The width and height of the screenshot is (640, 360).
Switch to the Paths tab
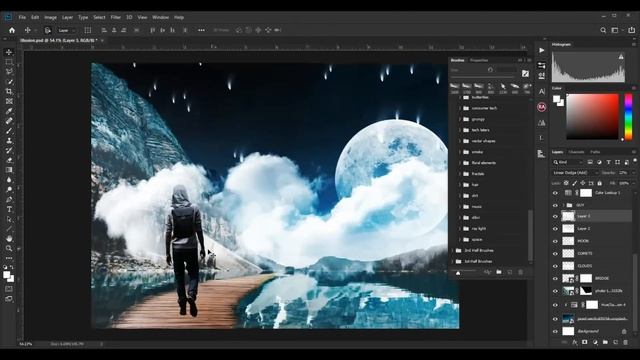(595, 152)
